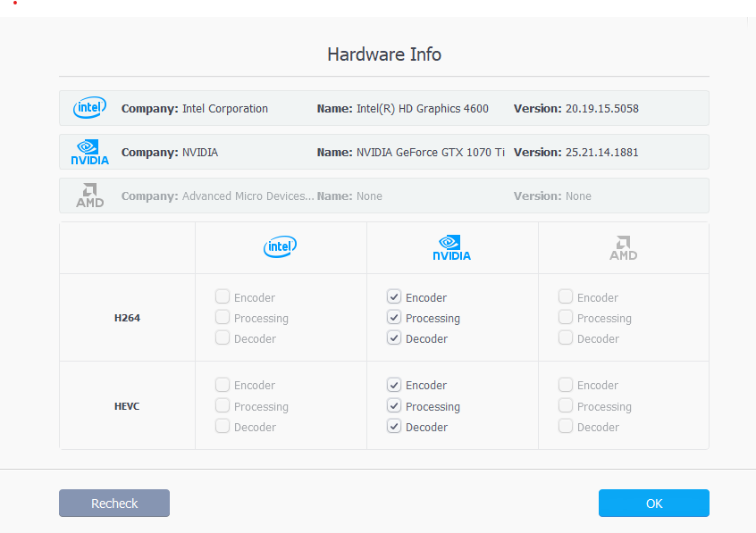Click NVIDIA driver version 25.21.14.1881
The image size is (756, 533).
[602, 153]
